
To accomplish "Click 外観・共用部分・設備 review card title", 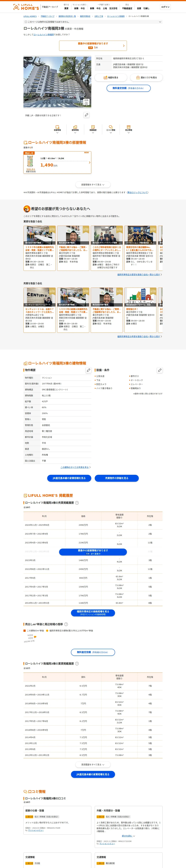I will 108,811.
